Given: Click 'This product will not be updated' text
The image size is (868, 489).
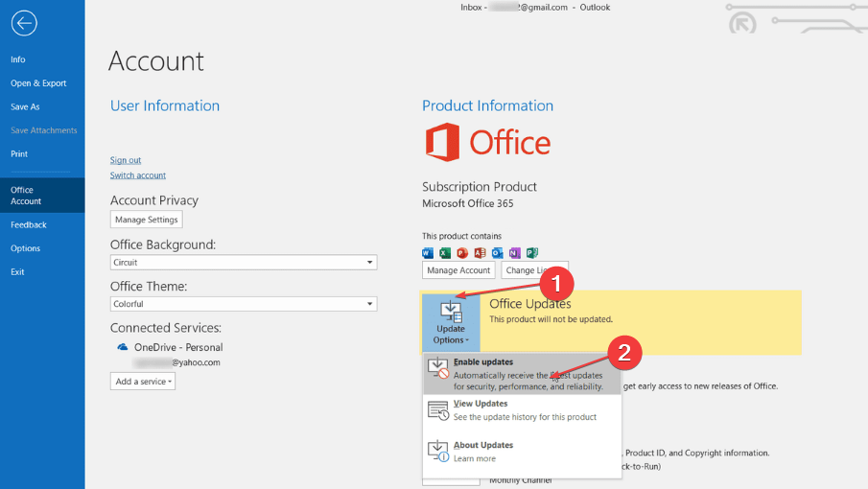Looking at the screenshot, I should [x=551, y=319].
